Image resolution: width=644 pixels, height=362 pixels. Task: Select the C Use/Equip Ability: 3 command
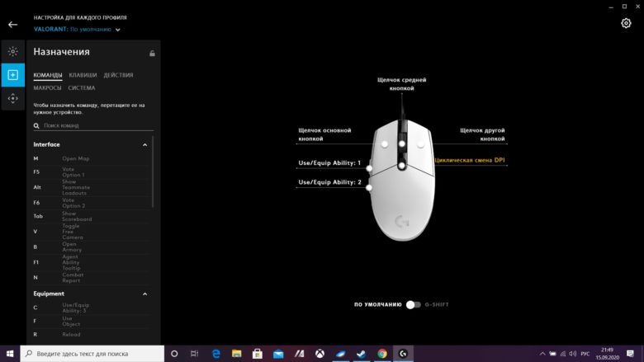click(91, 308)
